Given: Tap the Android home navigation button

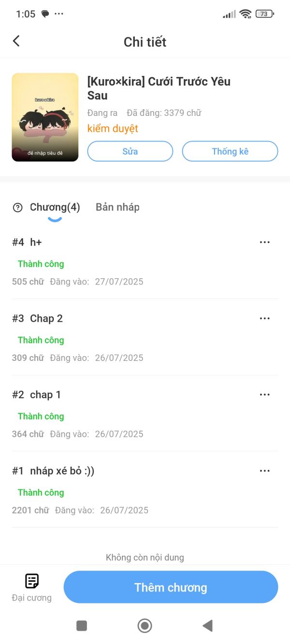Looking at the screenshot, I should (145, 626).
